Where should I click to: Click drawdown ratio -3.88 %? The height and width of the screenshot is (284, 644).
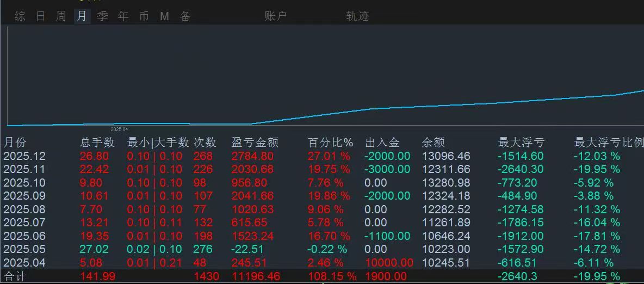tap(593, 196)
